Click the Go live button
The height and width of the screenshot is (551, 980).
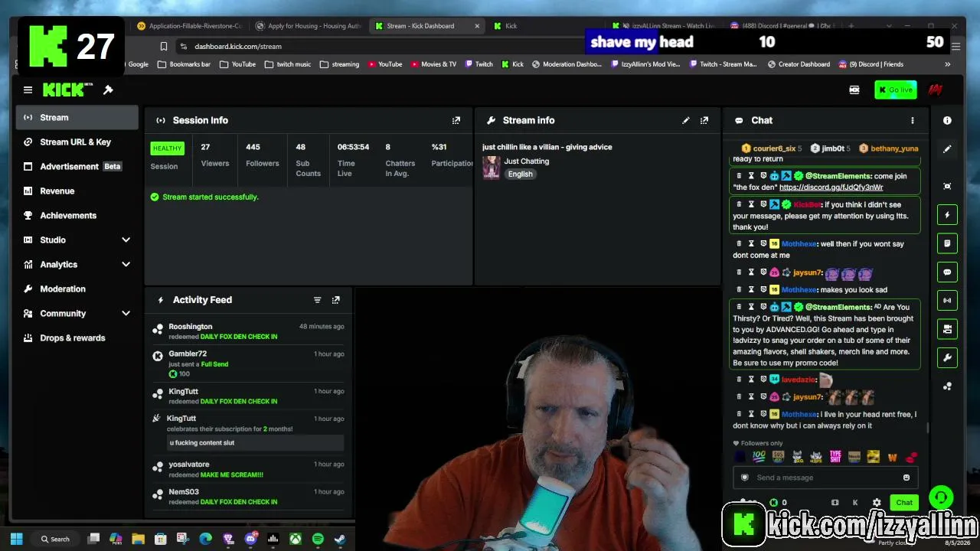click(x=895, y=90)
